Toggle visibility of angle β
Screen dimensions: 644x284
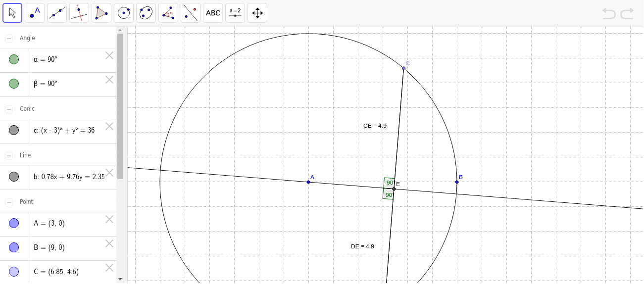pyautogui.click(x=14, y=84)
